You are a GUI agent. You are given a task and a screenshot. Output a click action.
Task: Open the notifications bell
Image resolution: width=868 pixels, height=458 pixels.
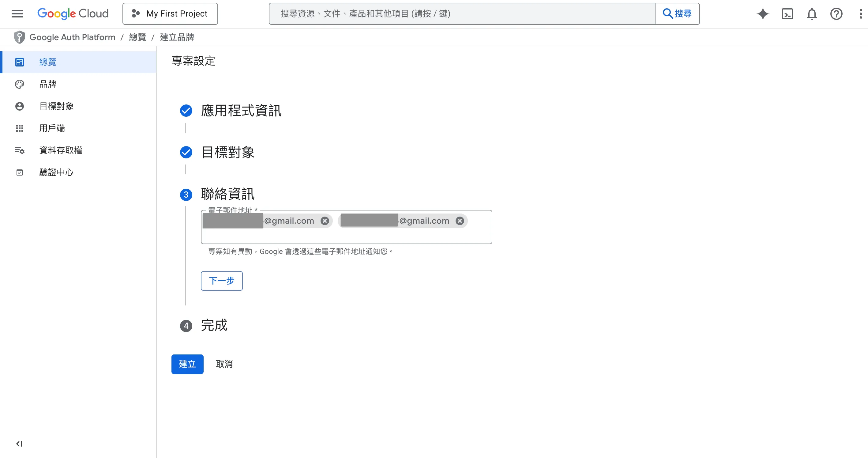click(812, 14)
